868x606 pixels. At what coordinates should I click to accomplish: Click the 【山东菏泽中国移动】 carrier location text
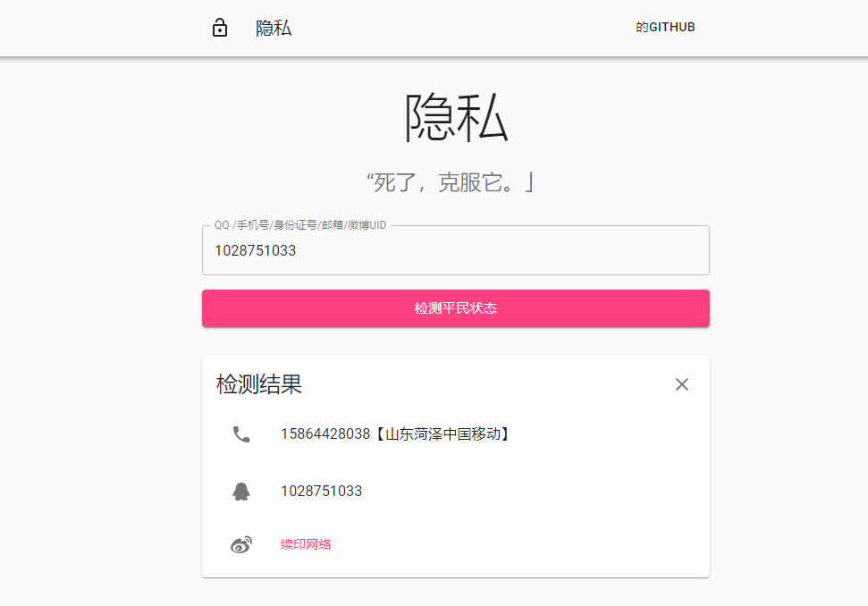[442, 433]
